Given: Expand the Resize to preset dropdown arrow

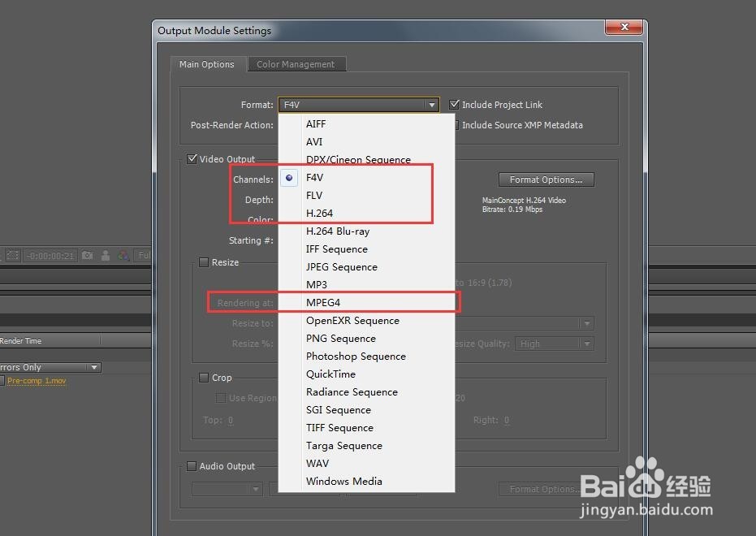Looking at the screenshot, I should click(587, 323).
